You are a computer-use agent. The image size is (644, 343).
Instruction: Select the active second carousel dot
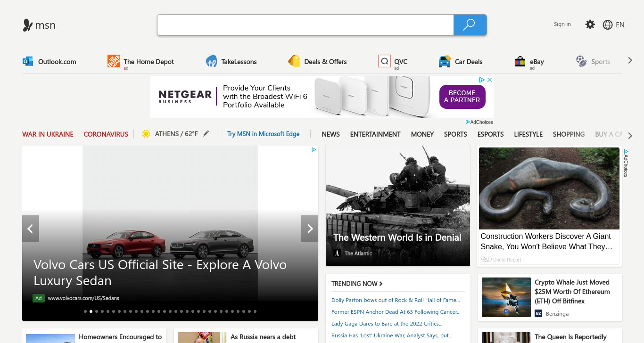pyautogui.click(x=91, y=311)
